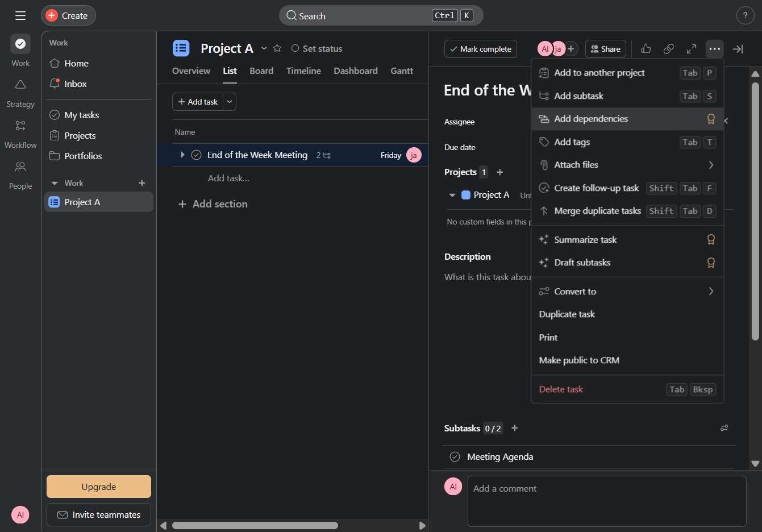Open subtask display options icon
Image resolution: width=762 pixels, height=532 pixels.
click(x=724, y=428)
